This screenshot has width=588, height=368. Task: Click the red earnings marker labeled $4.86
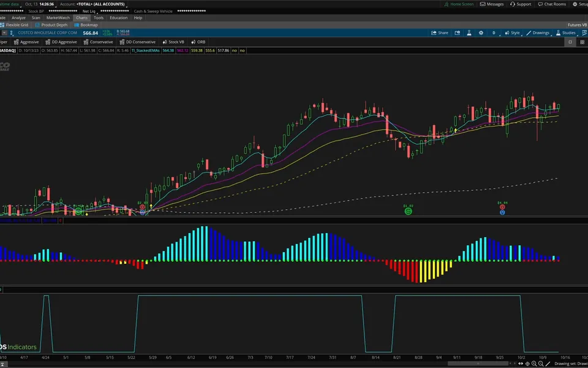pos(502,208)
